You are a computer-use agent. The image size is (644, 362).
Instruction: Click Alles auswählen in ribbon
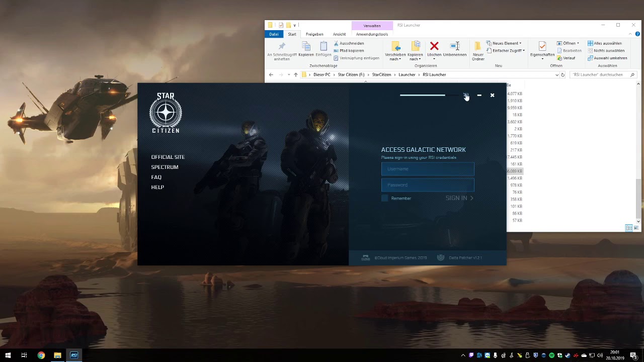(605, 43)
